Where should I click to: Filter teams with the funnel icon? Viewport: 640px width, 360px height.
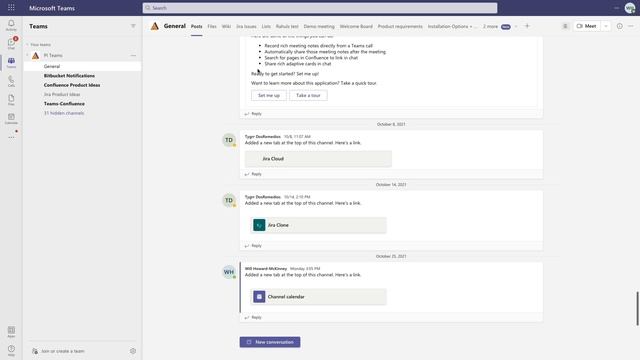[133, 26]
